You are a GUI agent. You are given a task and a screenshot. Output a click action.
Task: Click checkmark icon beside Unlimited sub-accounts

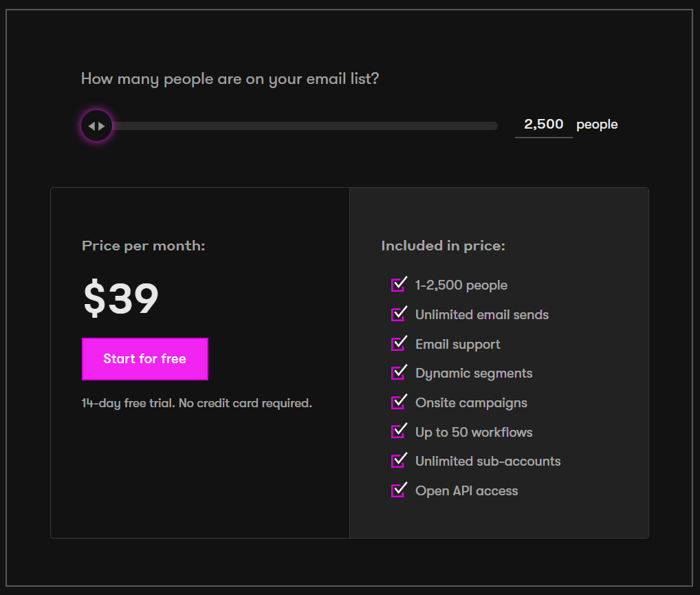tap(399, 460)
